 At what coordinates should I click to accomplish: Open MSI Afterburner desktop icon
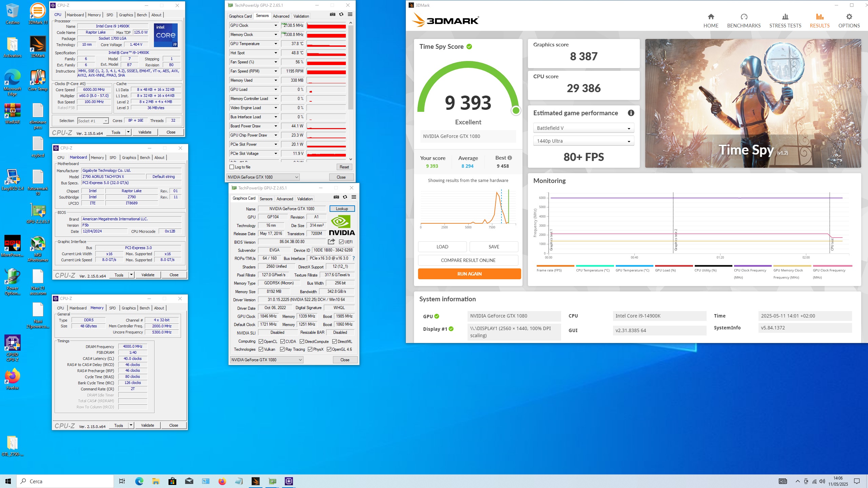click(38, 249)
